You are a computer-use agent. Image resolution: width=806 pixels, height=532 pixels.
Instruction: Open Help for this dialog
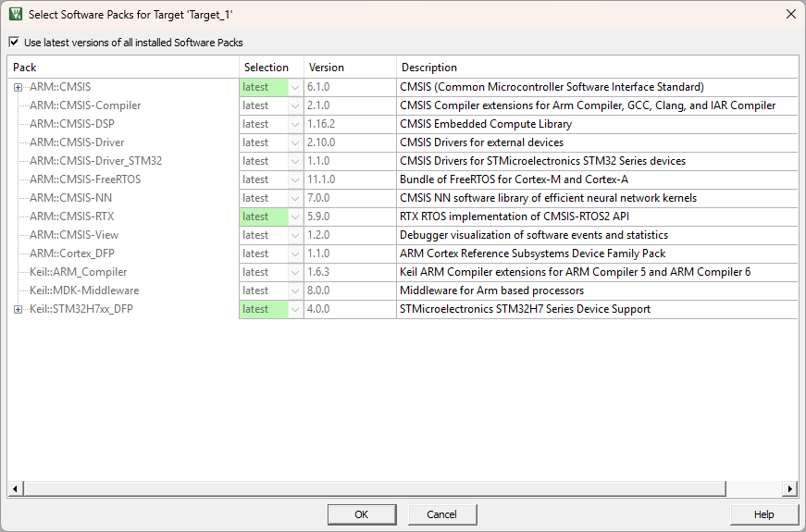click(763, 514)
